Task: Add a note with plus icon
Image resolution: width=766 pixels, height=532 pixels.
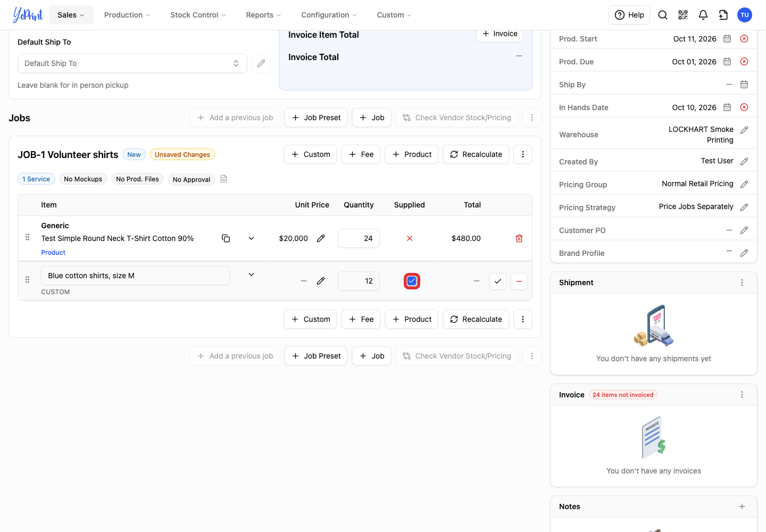Action: tap(742, 506)
